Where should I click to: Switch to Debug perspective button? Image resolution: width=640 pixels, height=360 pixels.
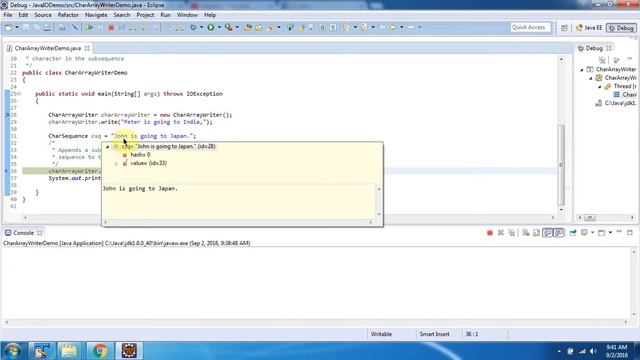[621, 28]
